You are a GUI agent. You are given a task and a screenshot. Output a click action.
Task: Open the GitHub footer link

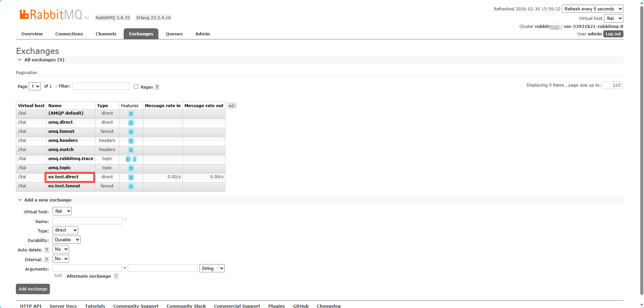[301, 306]
